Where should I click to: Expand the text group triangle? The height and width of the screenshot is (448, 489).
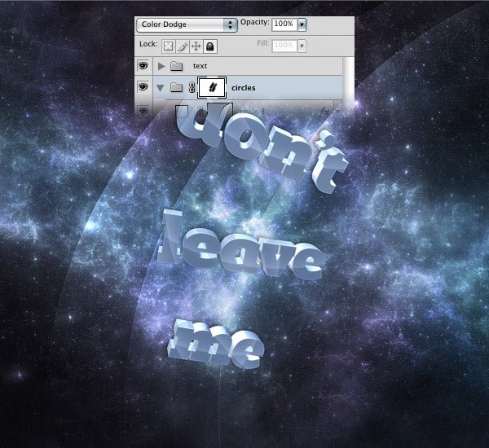pos(161,66)
